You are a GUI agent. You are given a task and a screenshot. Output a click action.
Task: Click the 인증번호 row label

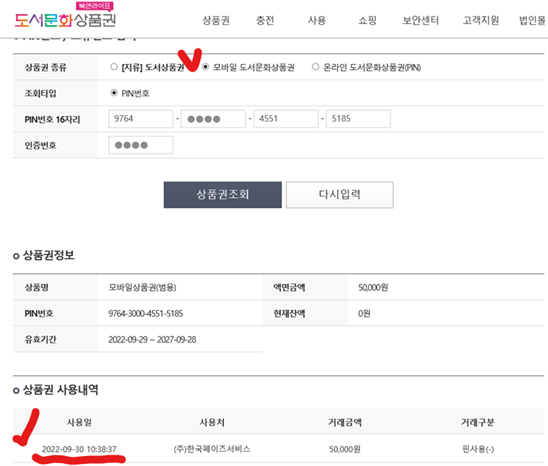40,145
